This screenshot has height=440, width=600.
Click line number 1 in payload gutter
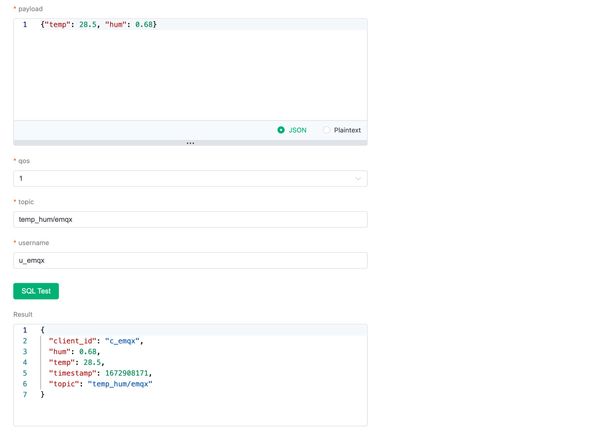(24, 24)
